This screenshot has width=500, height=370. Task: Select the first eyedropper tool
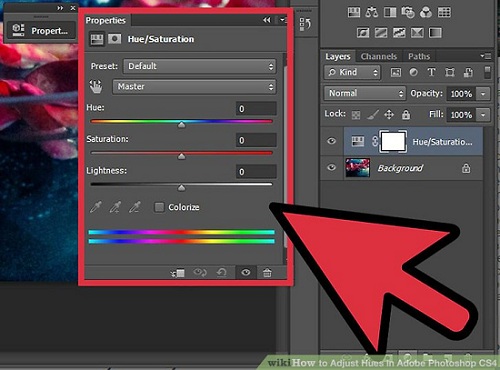(x=96, y=207)
